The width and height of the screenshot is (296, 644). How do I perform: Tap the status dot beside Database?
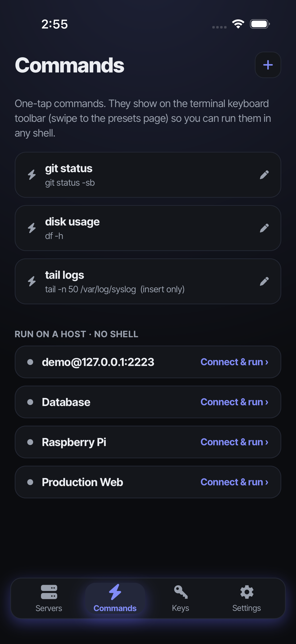pos(30,402)
